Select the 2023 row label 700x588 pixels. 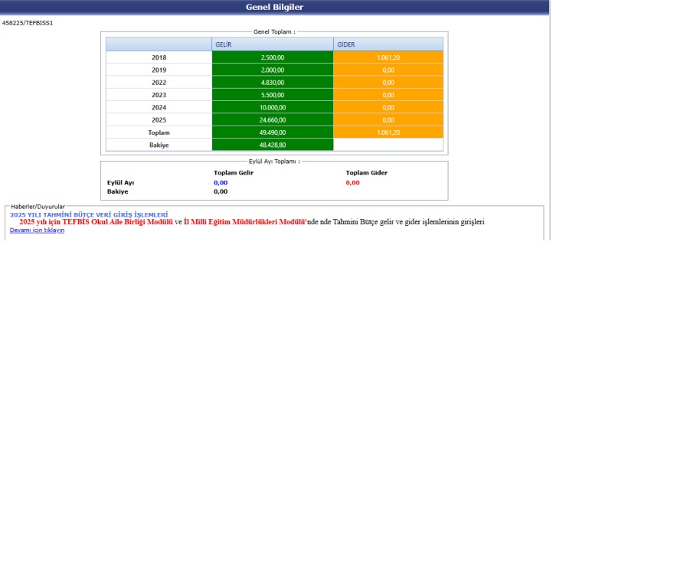159,95
